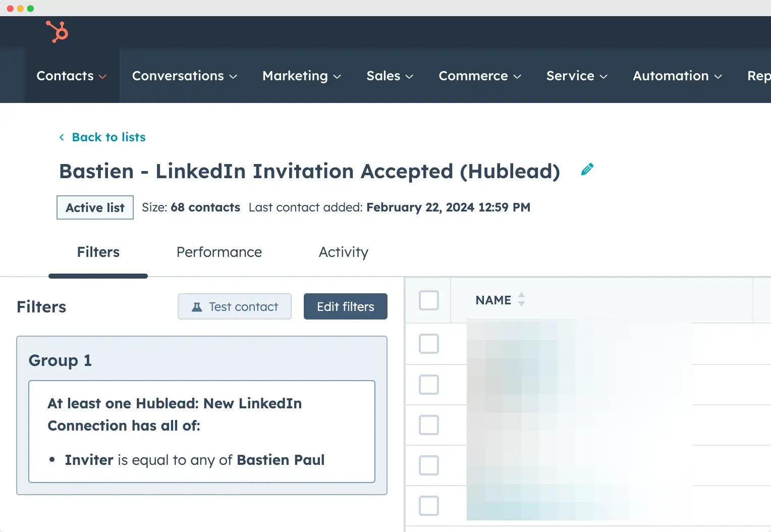The height and width of the screenshot is (532, 771).
Task: Expand the Automation nav dropdown
Action: (x=677, y=76)
